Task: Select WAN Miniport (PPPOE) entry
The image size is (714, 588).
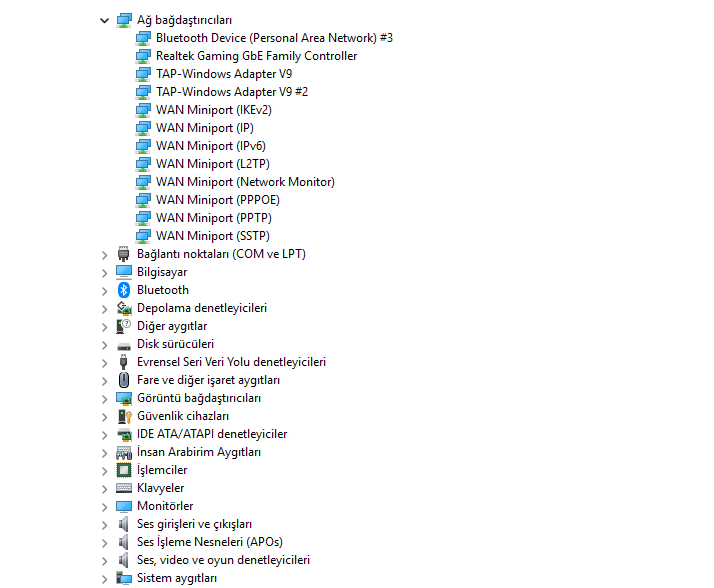Action: pyautogui.click(x=218, y=200)
